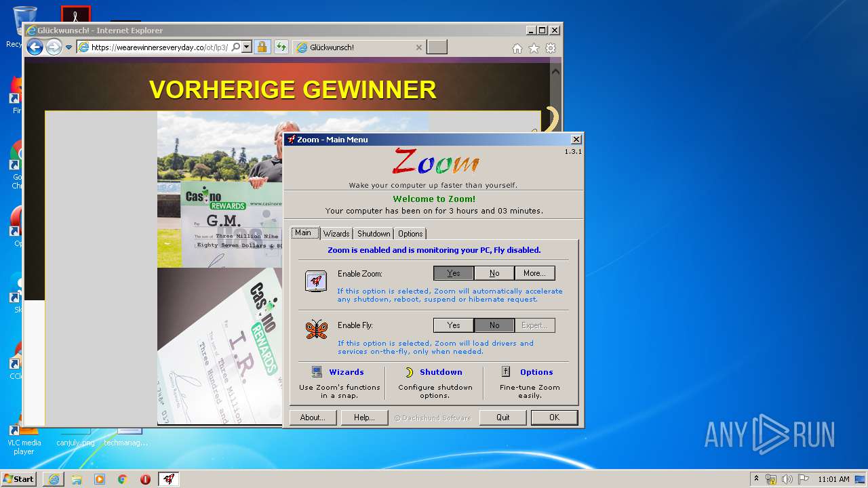Click the Fly butterfly icon
868x488 pixels.
(316, 329)
